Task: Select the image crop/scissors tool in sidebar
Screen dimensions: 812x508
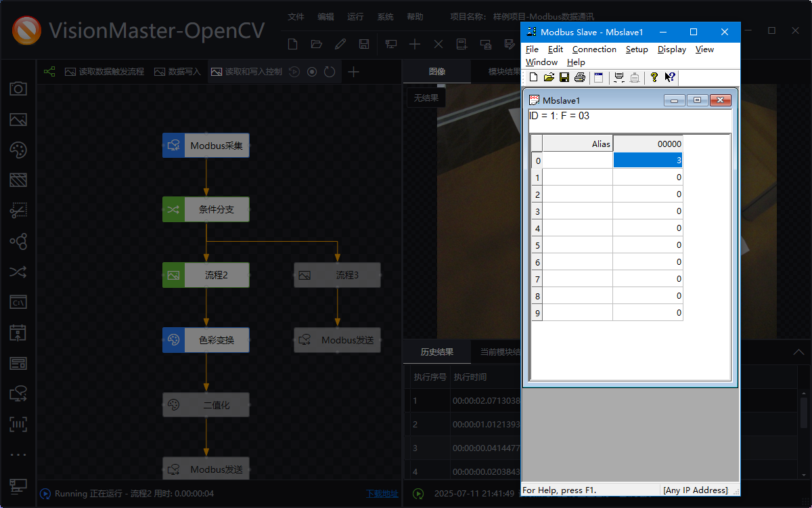Action: pos(18,211)
